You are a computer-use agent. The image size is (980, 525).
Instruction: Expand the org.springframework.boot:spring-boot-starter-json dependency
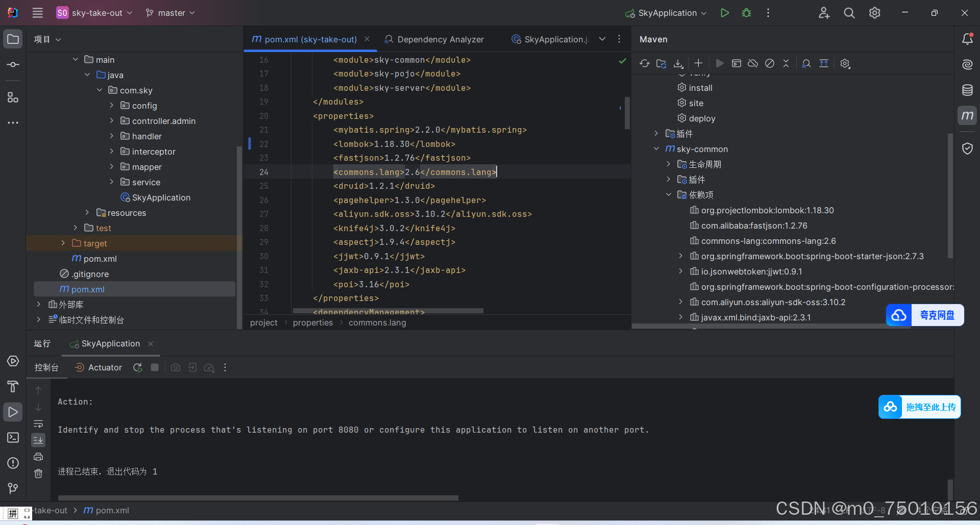(x=680, y=256)
